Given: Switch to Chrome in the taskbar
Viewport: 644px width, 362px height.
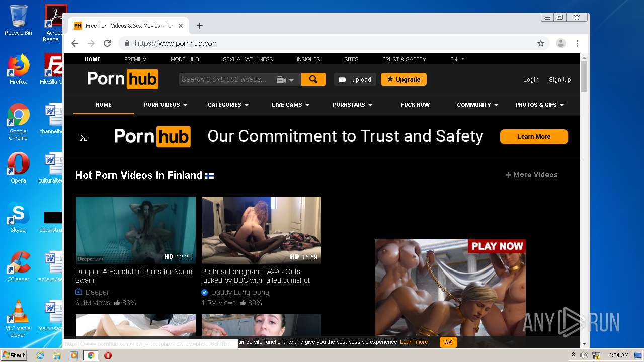Looking at the screenshot, I should coord(91,355).
